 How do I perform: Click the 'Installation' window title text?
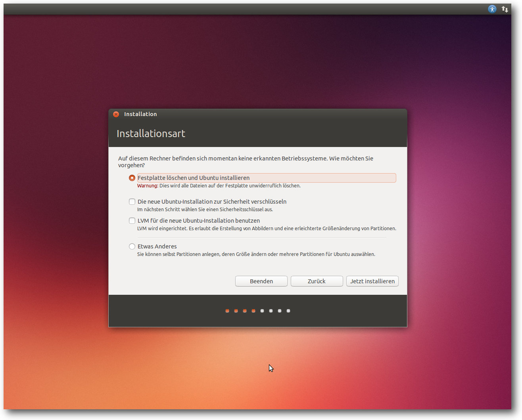[140, 114]
